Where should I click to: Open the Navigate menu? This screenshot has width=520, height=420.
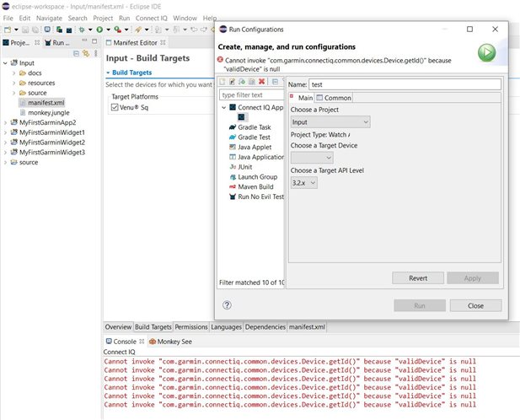tap(49, 19)
